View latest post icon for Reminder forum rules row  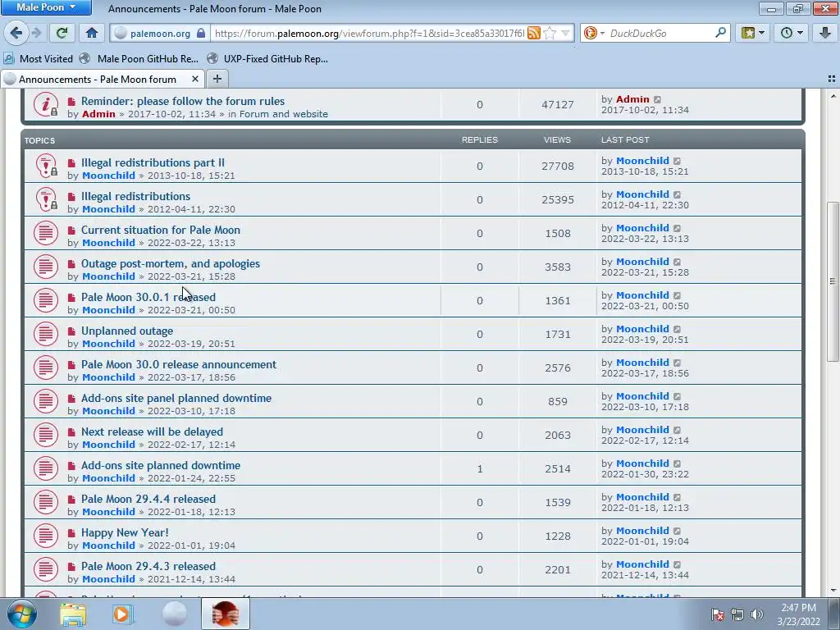(x=657, y=99)
